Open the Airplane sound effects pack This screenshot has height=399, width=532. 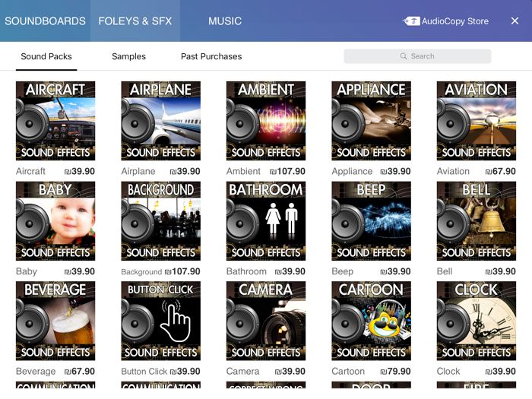click(161, 121)
